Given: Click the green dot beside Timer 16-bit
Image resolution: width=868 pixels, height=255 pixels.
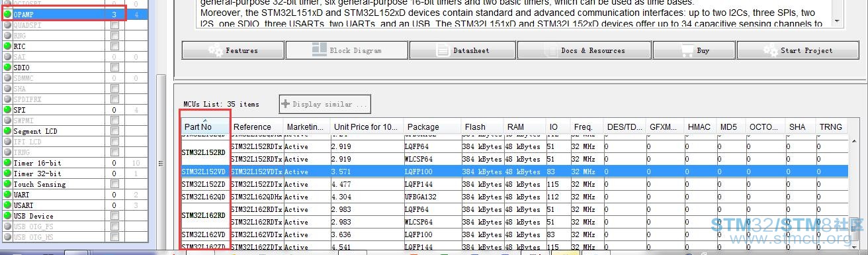Looking at the screenshot, I should (7, 163).
